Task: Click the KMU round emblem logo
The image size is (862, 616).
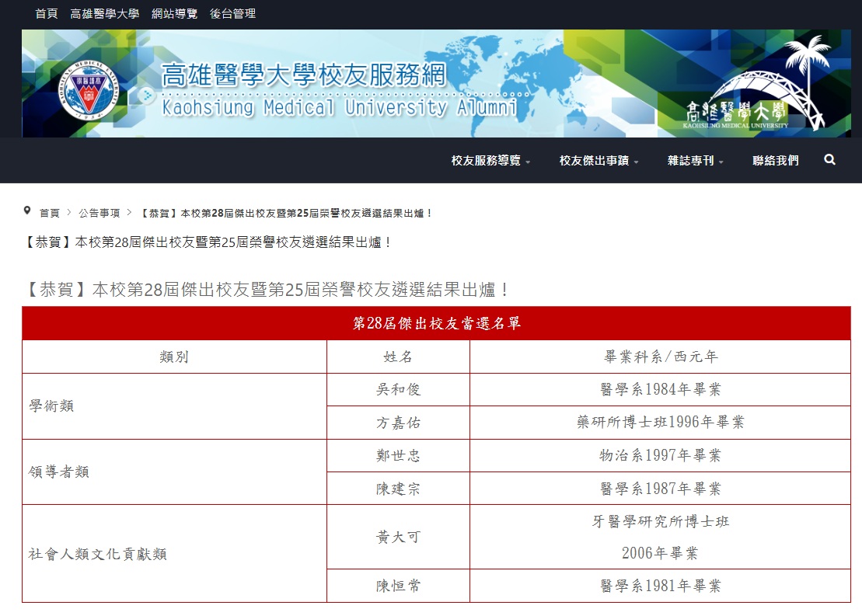Action: tap(88, 91)
